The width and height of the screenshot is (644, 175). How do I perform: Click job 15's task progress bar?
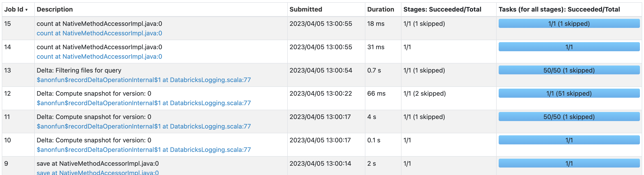tap(569, 24)
